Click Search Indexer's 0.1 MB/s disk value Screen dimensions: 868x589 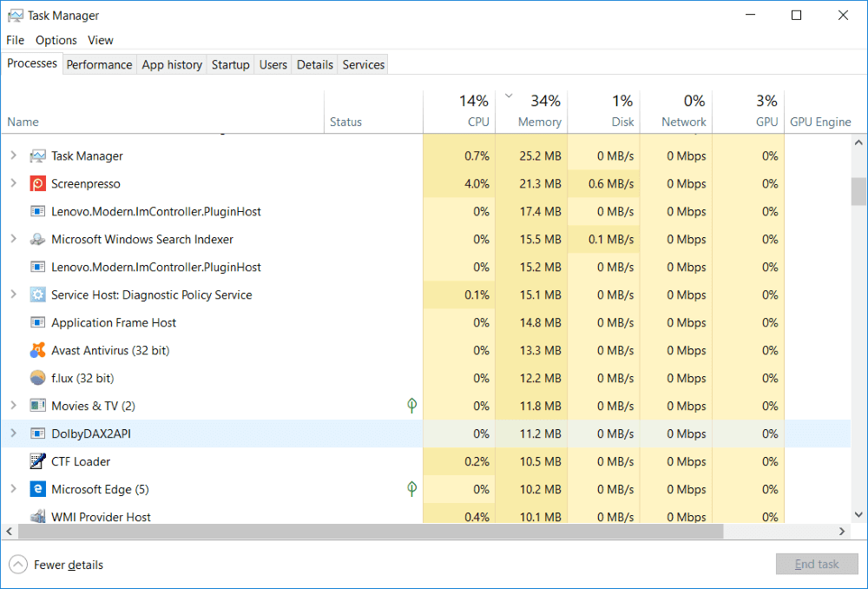(x=611, y=240)
